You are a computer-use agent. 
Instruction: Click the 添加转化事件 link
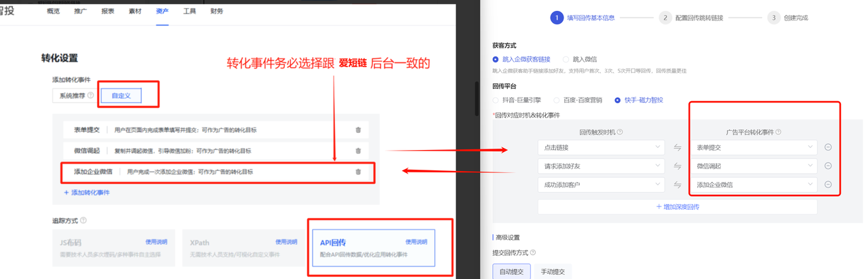[x=87, y=193]
